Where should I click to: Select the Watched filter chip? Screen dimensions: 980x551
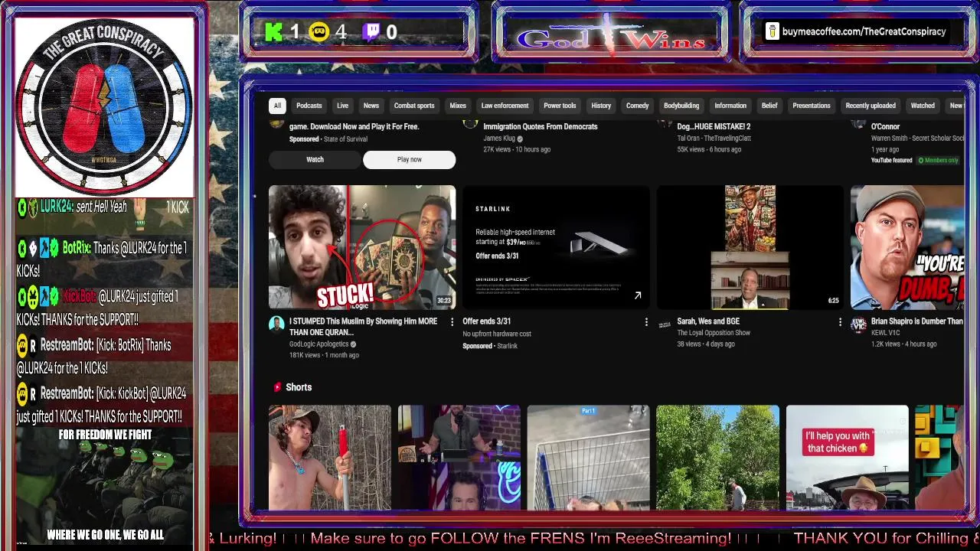pyautogui.click(x=923, y=106)
